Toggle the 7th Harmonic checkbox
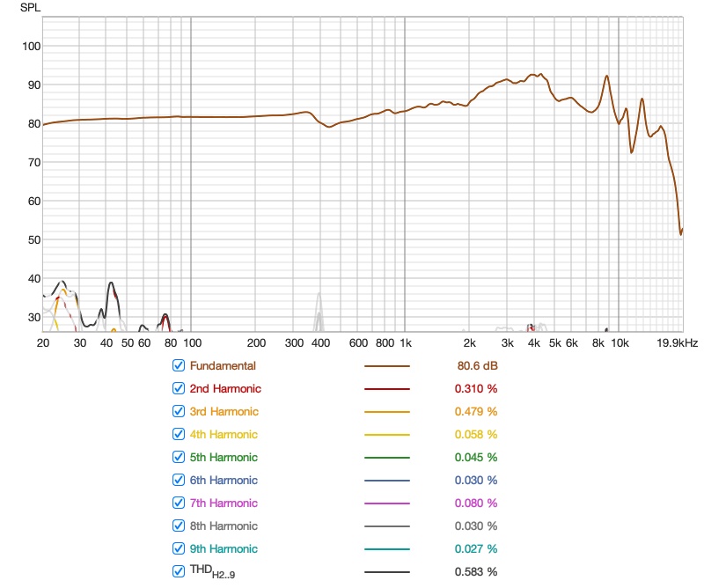Screen dimensions: 704x588 click(180, 503)
